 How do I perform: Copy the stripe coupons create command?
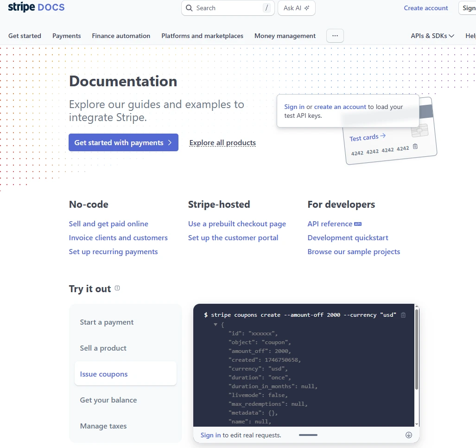(403, 315)
